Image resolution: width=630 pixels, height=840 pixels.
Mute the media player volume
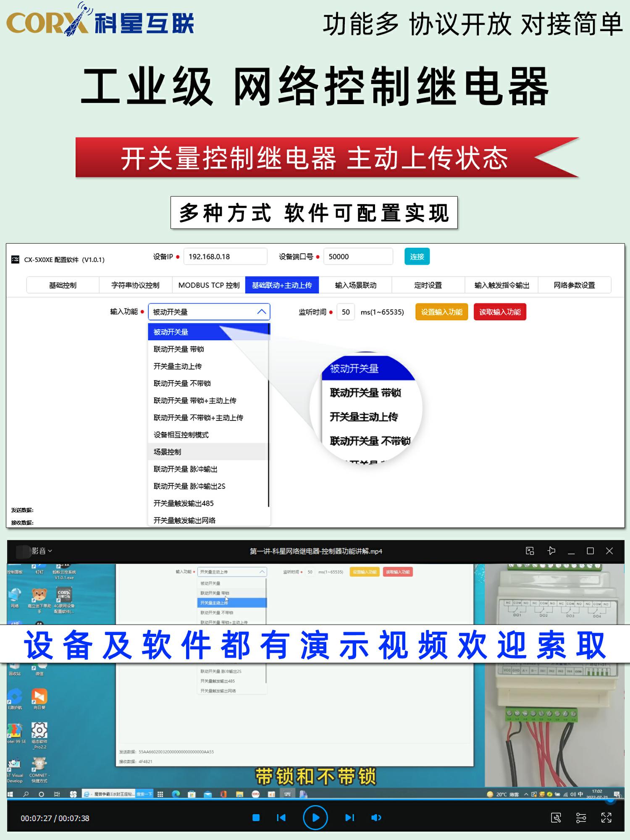tap(376, 817)
